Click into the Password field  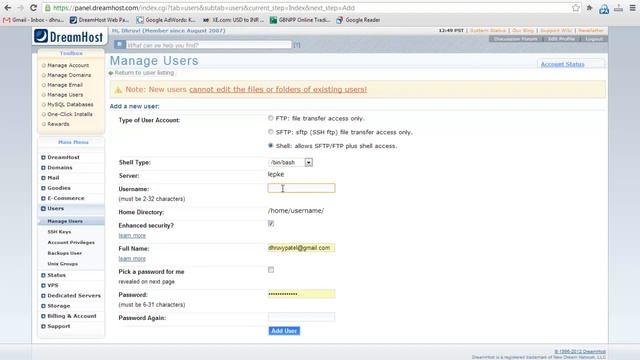tap(301, 294)
